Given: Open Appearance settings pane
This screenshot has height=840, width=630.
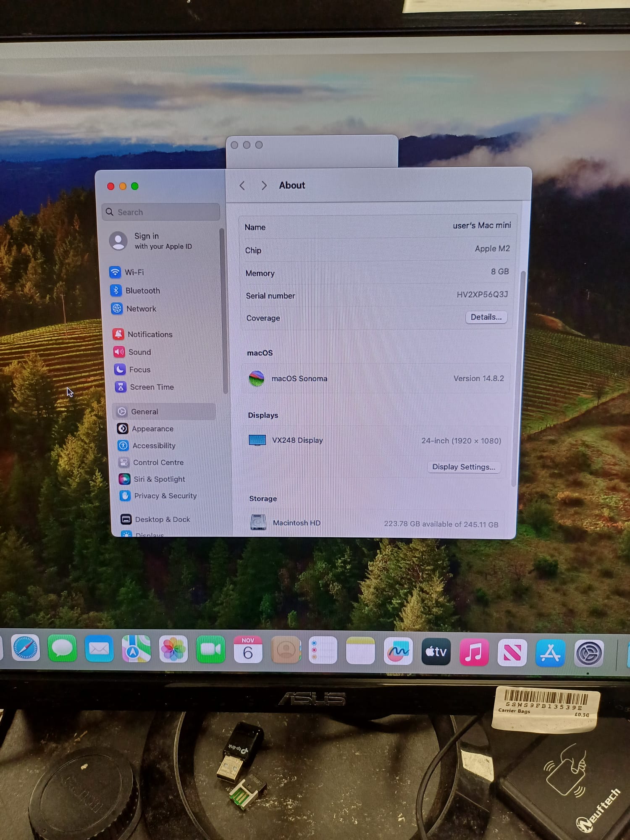Looking at the screenshot, I should [152, 429].
